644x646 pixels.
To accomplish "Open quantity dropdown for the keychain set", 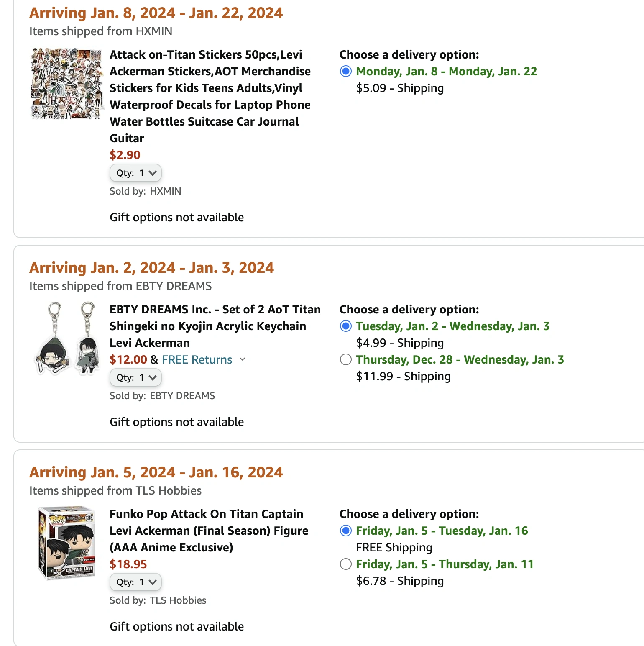I will 135,378.
